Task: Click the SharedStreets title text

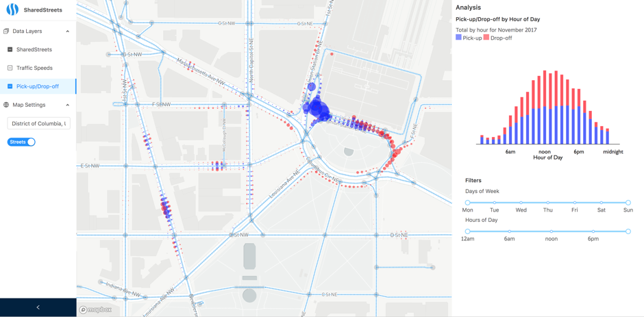Action: pyautogui.click(x=42, y=10)
